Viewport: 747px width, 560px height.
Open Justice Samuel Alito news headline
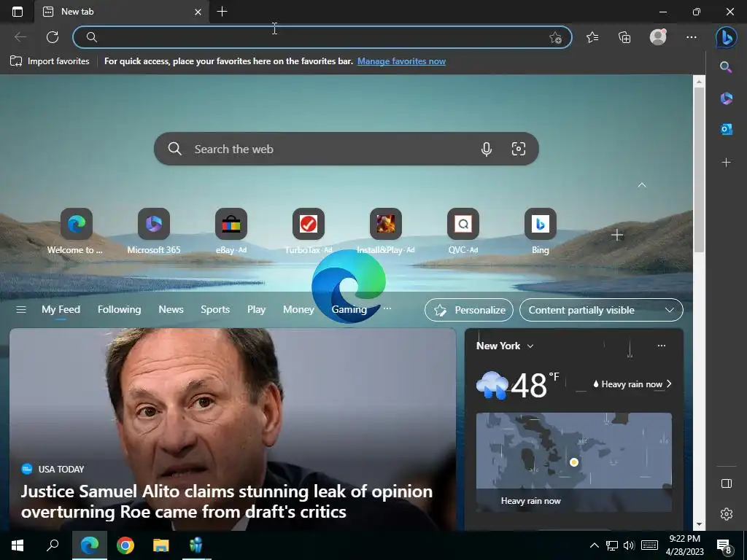(x=227, y=502)
